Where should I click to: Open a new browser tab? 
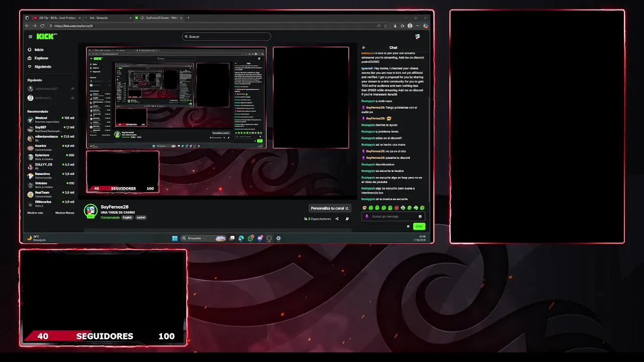(189, 18)
